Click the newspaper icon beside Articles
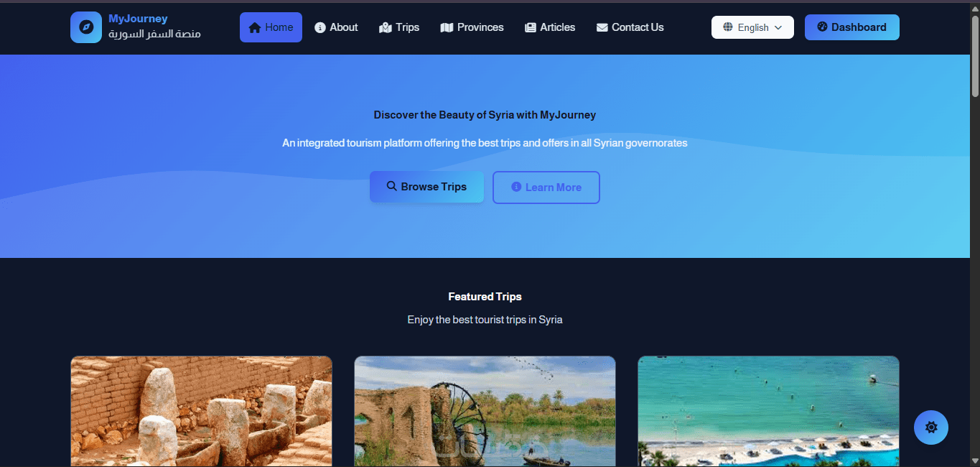980x467 pixels. [x=531, y=27]
